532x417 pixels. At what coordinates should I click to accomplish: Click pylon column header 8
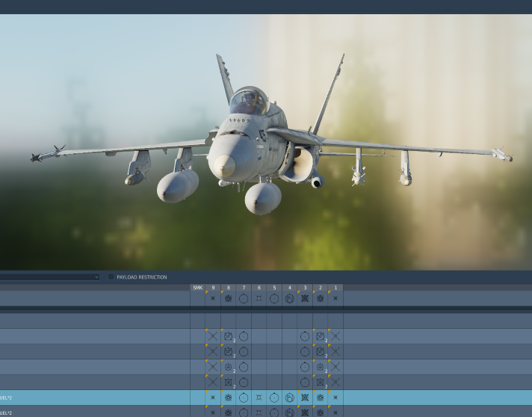point(229,288)
